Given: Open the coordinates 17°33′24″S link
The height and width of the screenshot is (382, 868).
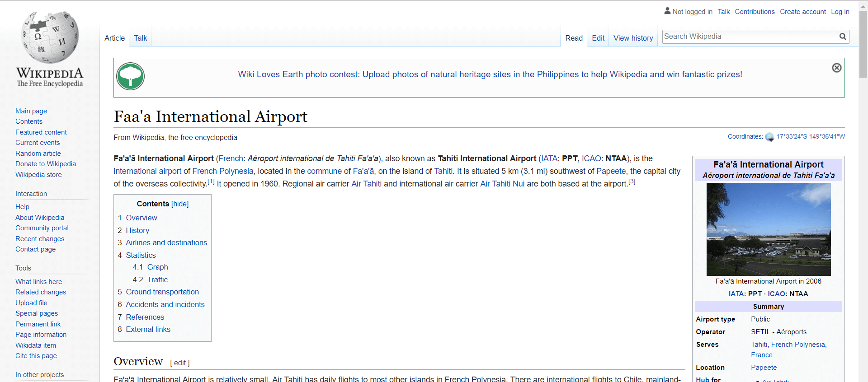Looking at the screenshot, I should click(811, 136).
